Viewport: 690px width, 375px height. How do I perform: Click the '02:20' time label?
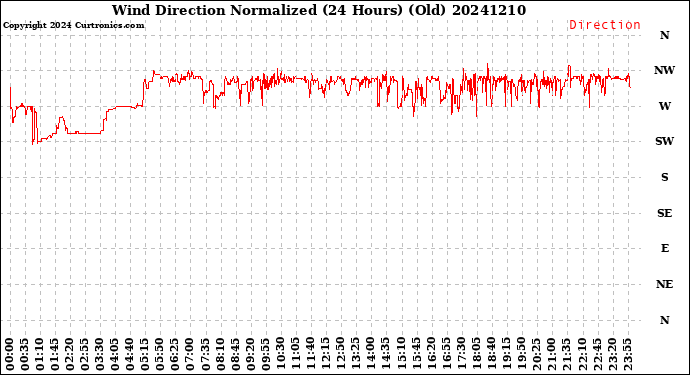pos(70,354)
